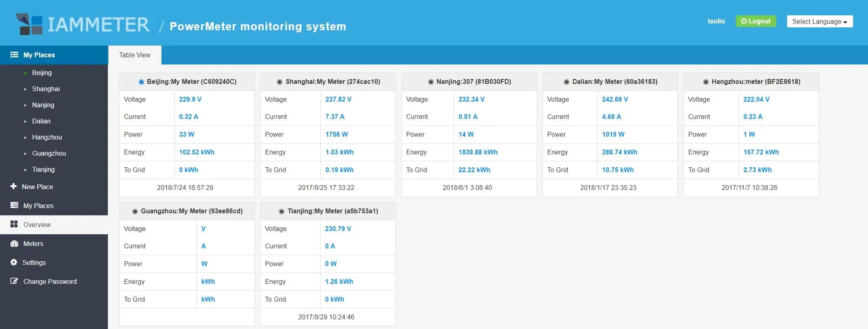Click the Beijing timestamp 2018/7/24 16:57:29
868x329 pixels.
[x=185, y=188]
